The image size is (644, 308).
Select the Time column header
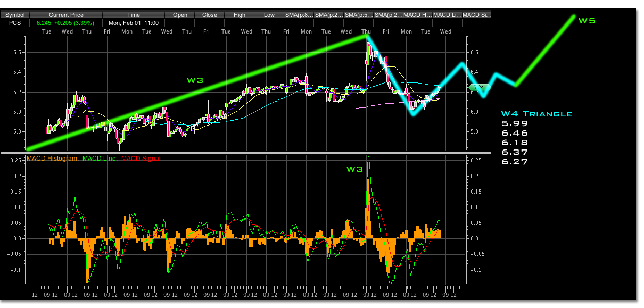click(134, 15)
